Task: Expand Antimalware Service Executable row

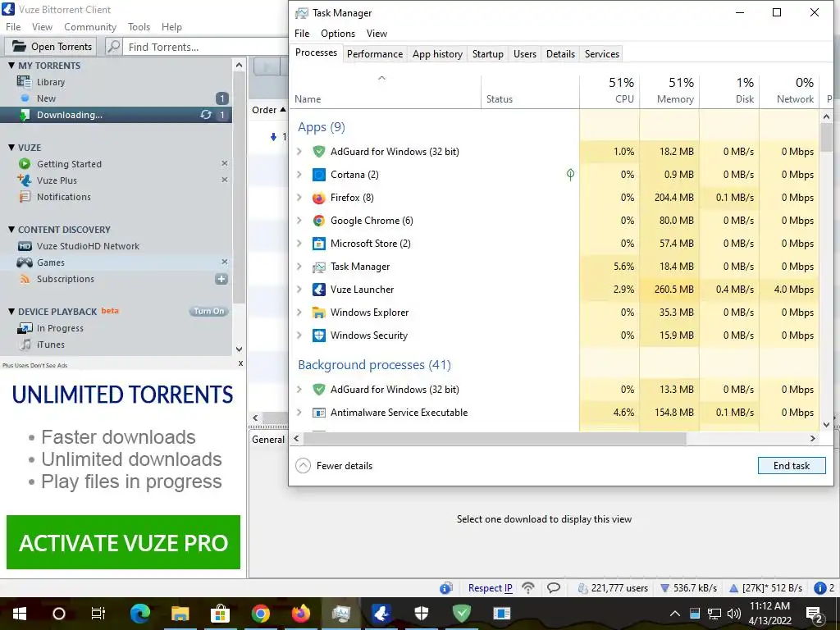Action: point(299,413)
